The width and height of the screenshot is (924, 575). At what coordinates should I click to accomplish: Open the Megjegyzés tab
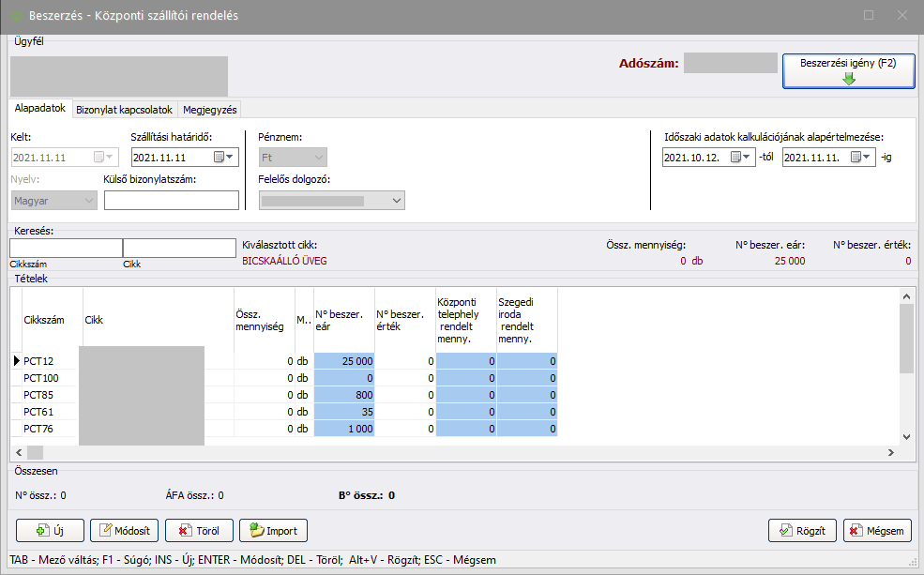pyautogui.click(x=209, y=109)
